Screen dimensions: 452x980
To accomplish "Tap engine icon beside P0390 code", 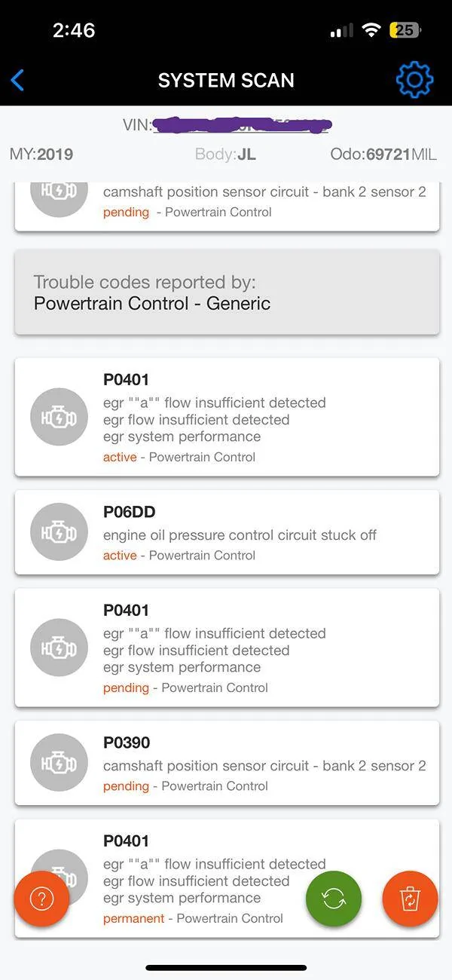I will tap(59, 763).
